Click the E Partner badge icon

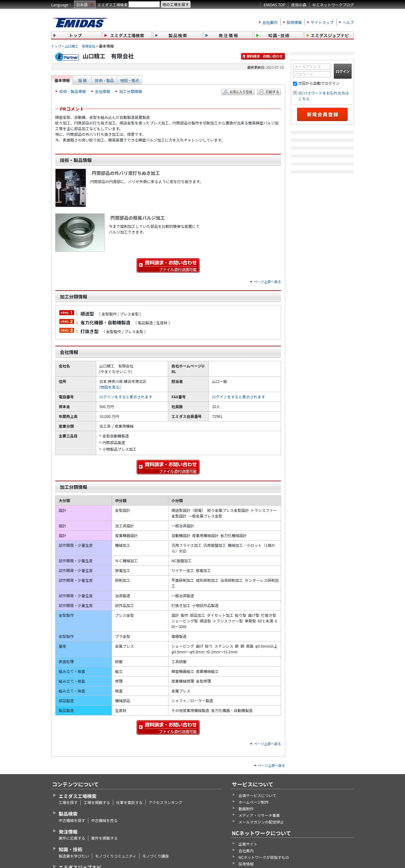[67, 57]
